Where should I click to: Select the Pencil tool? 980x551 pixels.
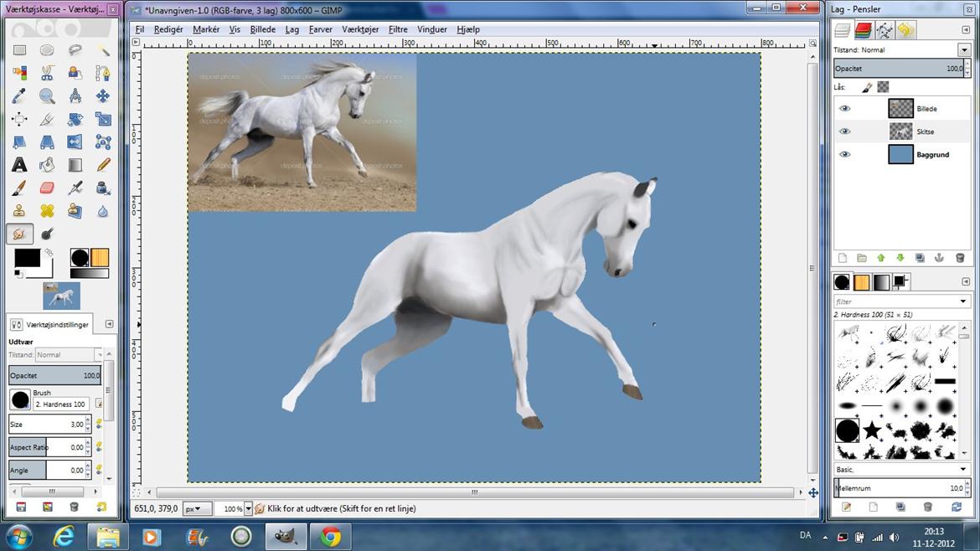pos(103,165)
